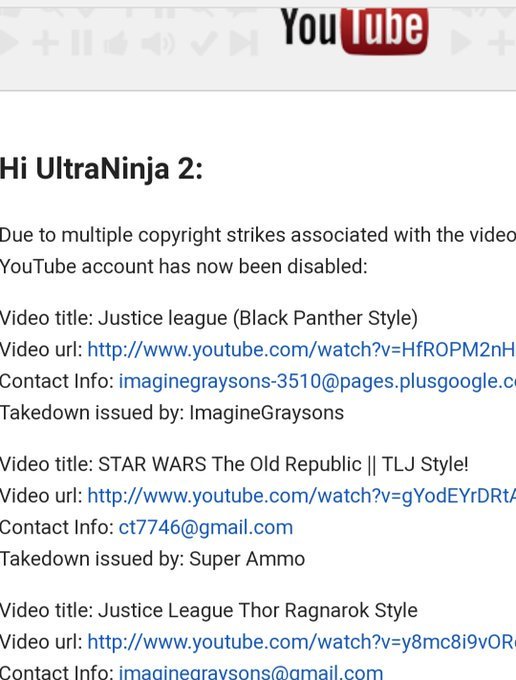Screen dimensions: 516x680
Task: Click the faded checkmark icon in the banner
Action: click(203, 43)
